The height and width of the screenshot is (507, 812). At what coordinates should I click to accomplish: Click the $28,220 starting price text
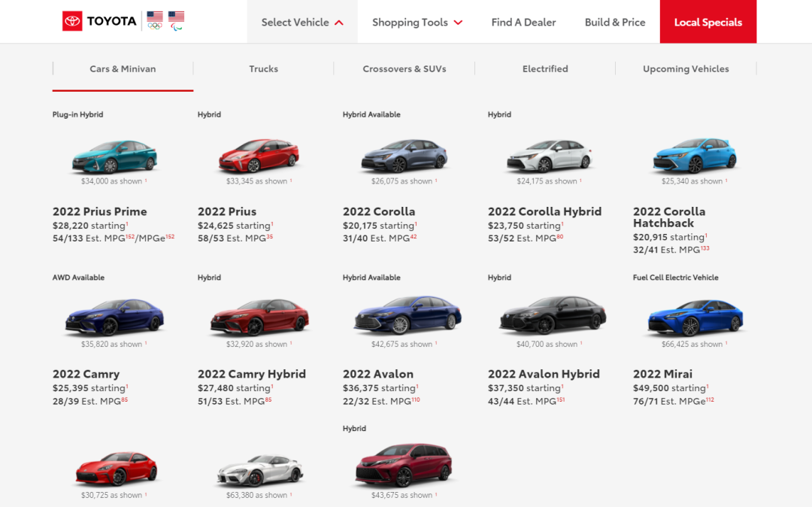[90, 225]
